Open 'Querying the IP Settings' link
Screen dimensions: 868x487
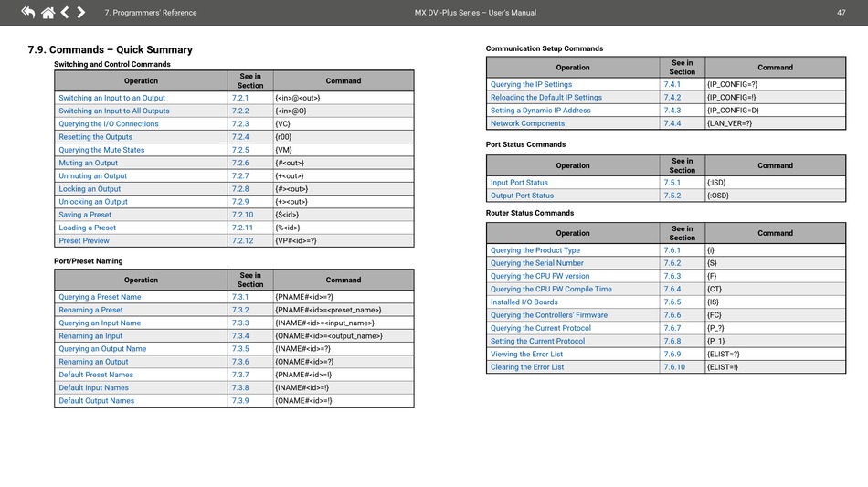pos(531,84)
